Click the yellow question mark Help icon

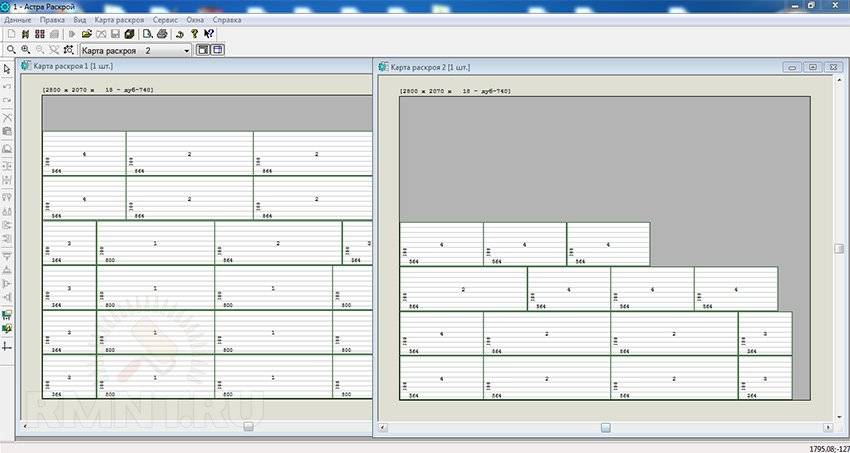194,34
